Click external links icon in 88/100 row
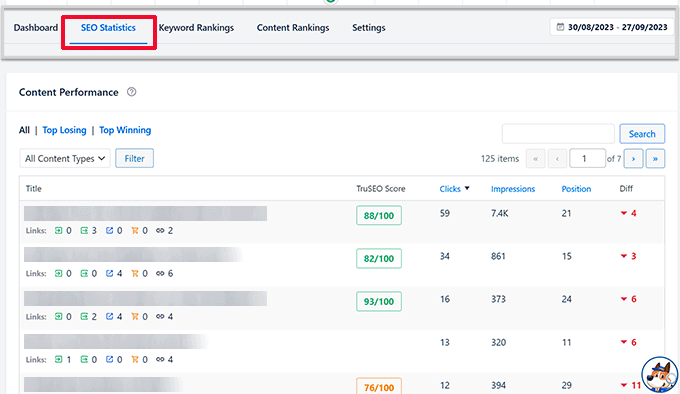Screen dimensions: 680x394 pyautogui.click(x=109, y=231)
